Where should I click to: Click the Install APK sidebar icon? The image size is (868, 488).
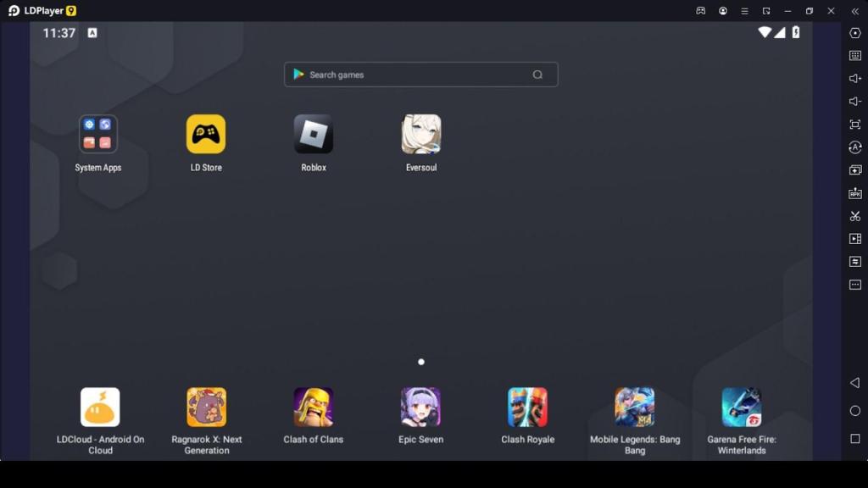point(854,193)
